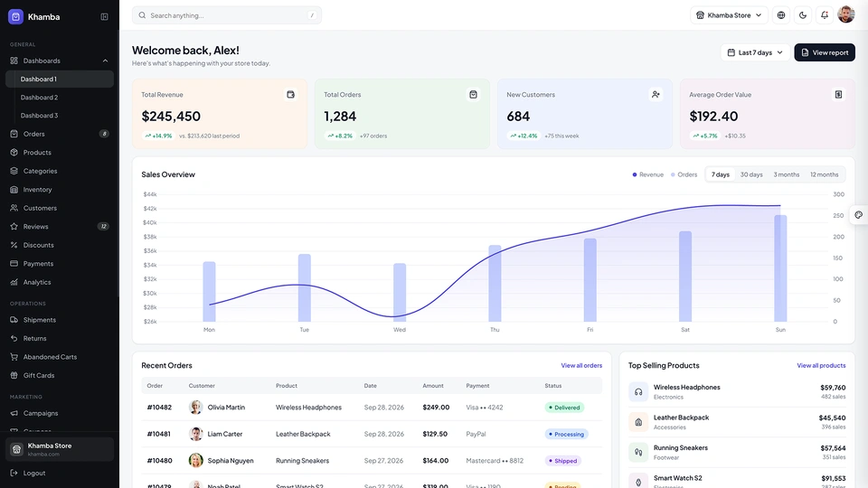Click the Leather Backpack product icon
Image resolution: width=868 pixels, height=488 pixels.
638,422
